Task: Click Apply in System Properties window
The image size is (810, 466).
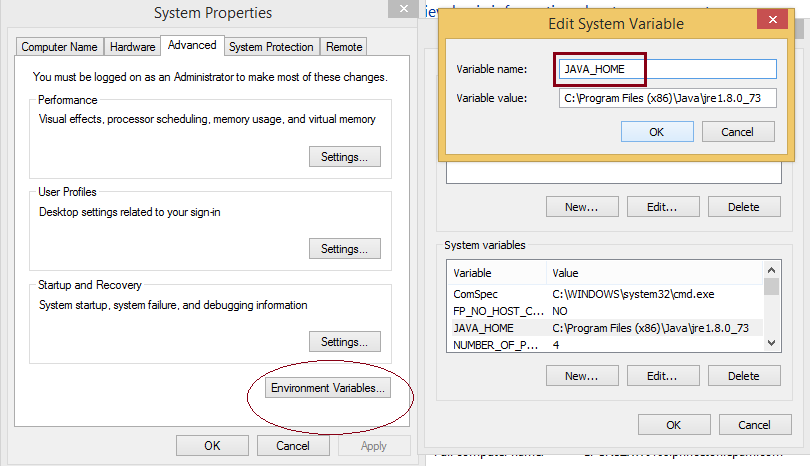Action: (374, 445)
